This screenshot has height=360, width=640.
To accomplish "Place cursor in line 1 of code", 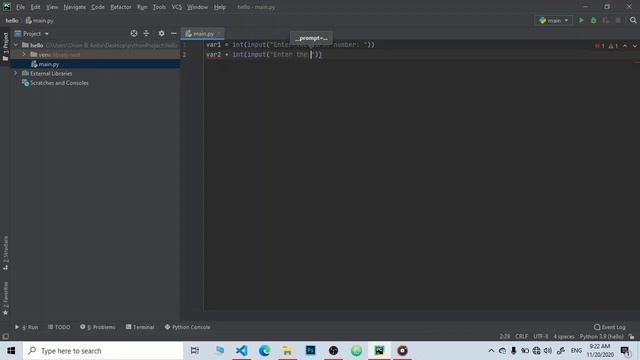I will point(290,45).
